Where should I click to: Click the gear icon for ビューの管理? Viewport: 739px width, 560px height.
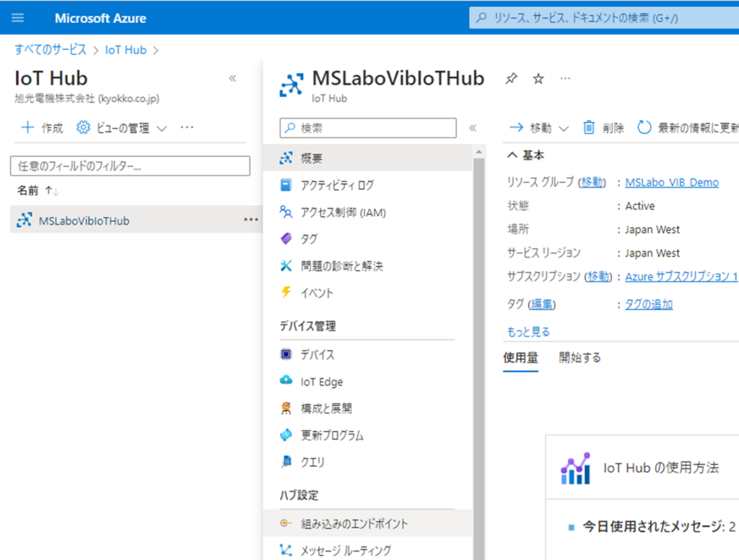pos(84,127)
